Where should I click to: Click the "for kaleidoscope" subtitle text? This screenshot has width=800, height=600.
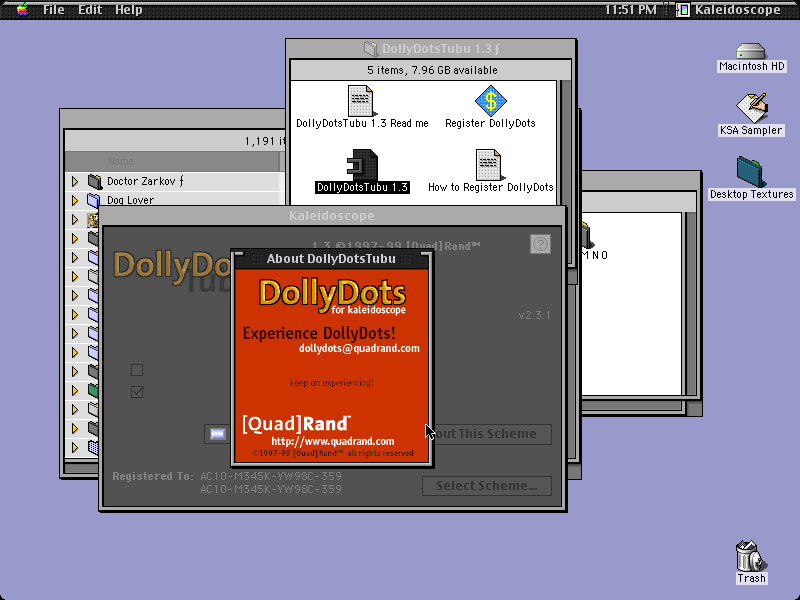(368, 310)
